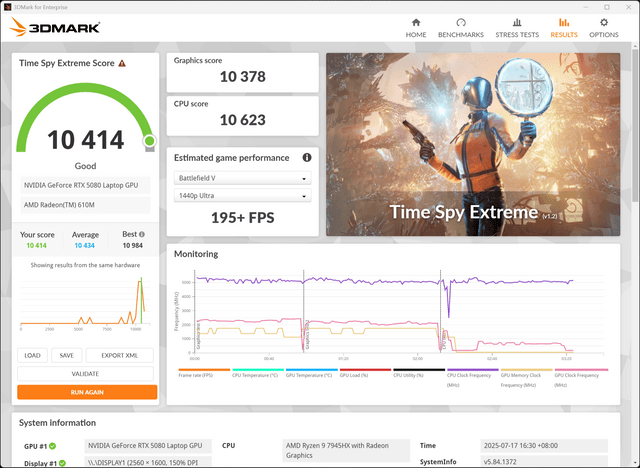Viewport: 640px width, 468px height.
Task: Open the Stress Tests icon
Action: [x=517, y=22]
